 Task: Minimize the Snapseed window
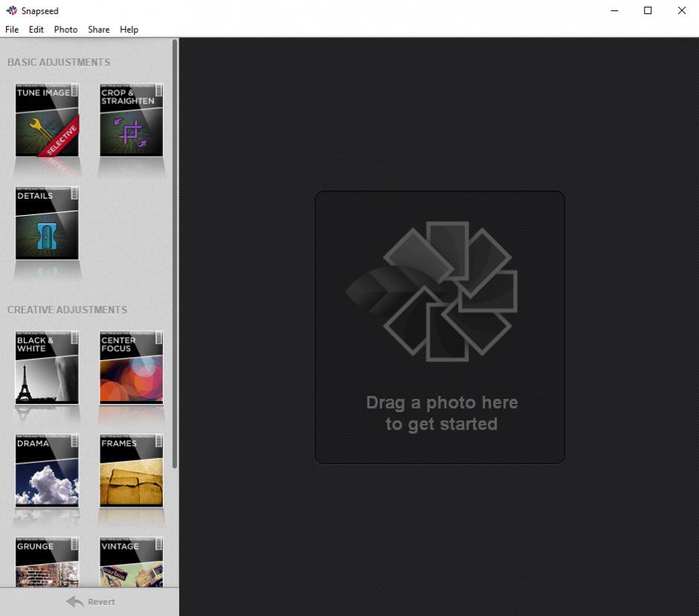click(614, 10)
